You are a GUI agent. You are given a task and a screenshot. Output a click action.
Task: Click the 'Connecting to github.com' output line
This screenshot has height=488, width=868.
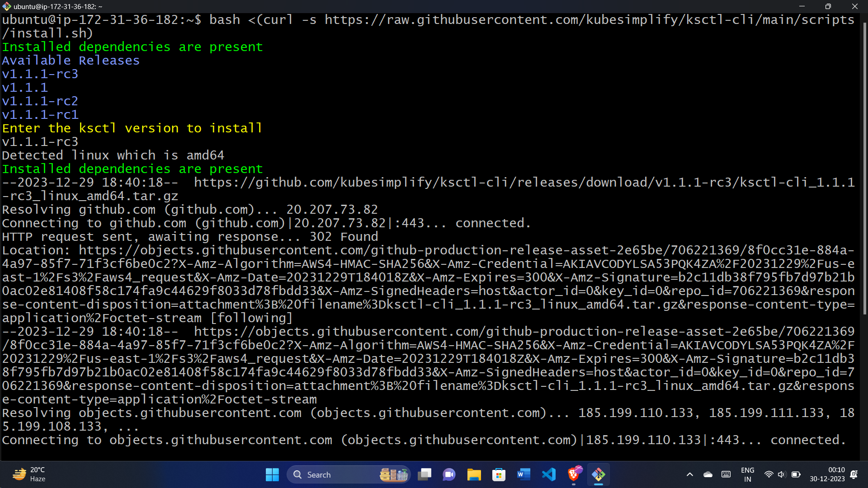coord(266,223)
